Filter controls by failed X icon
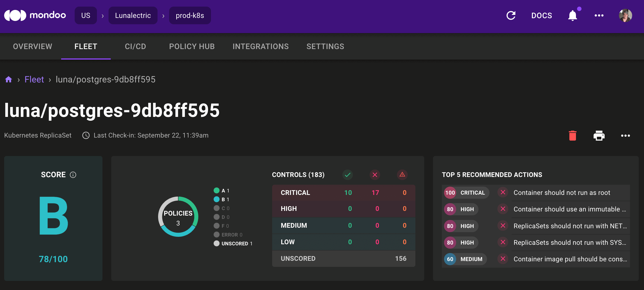 [x=375, y=175]
